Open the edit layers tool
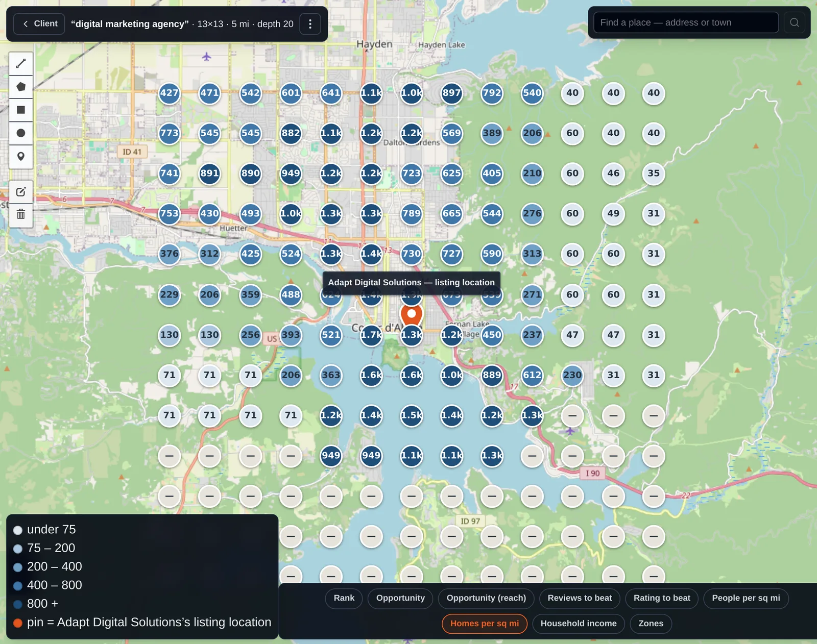817x644 pixels. 21,192
